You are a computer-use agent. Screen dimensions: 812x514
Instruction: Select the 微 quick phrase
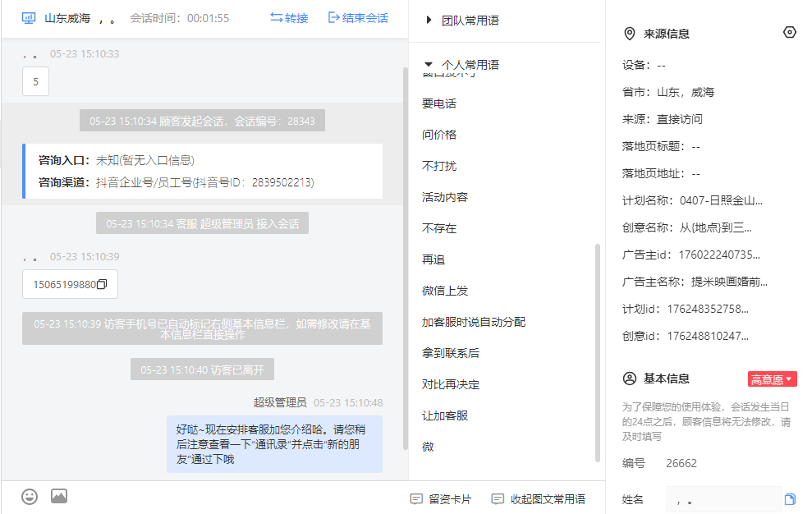428,447
